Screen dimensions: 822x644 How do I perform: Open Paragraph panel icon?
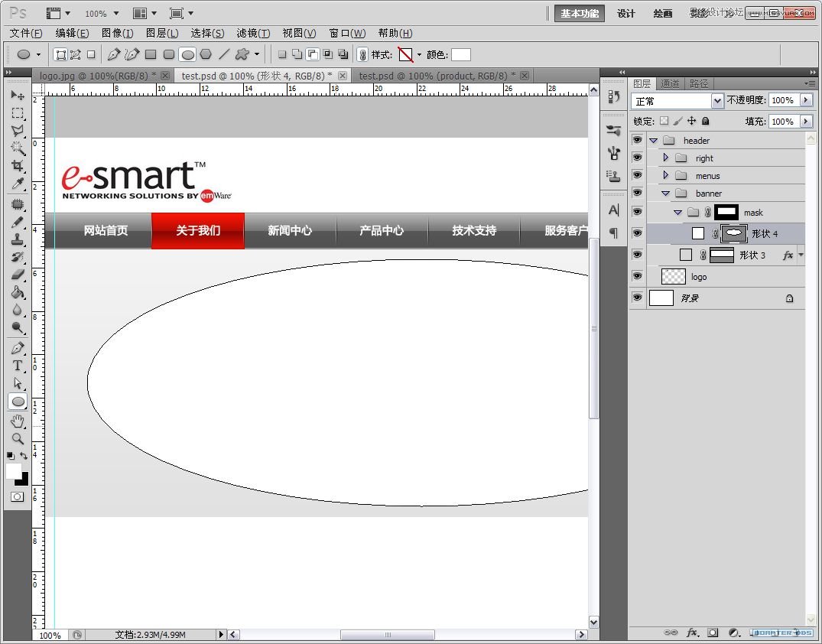click(x=614, y=233)
